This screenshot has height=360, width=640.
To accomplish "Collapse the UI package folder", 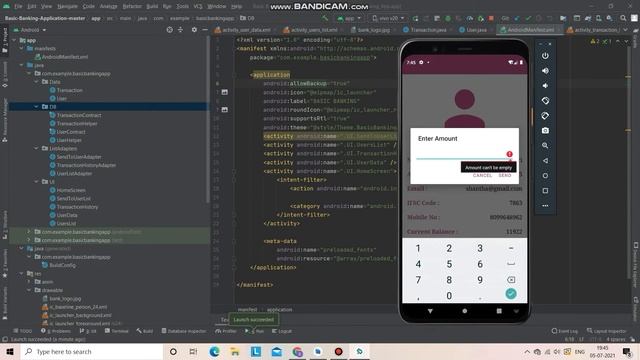I will point(36,182).
